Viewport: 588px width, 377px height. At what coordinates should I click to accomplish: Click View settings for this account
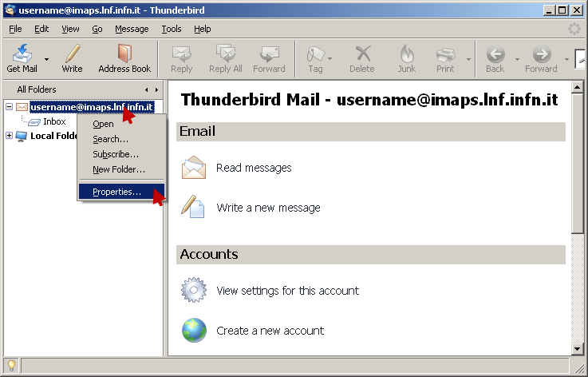[288, 291]
